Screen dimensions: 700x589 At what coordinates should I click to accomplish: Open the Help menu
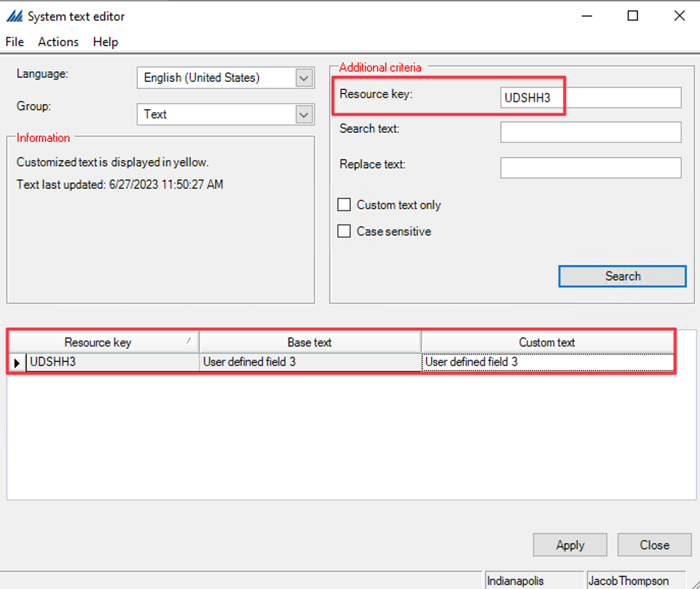pyautogui.click(x=105, y=42)
